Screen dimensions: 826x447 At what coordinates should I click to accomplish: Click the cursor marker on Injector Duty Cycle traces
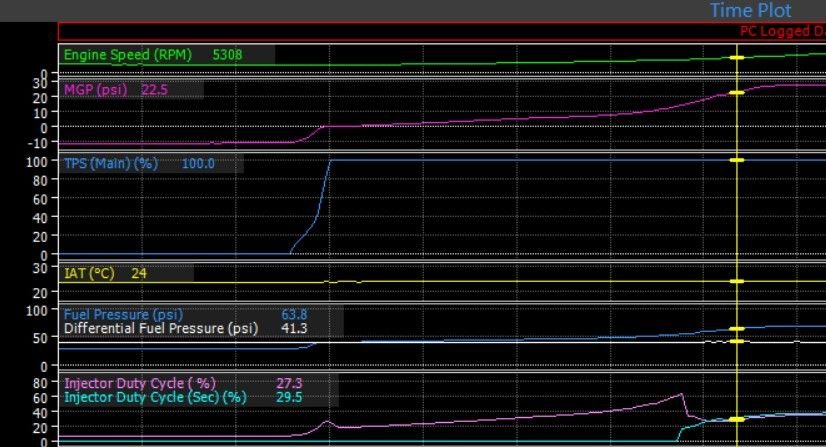[x=737, y=419]
